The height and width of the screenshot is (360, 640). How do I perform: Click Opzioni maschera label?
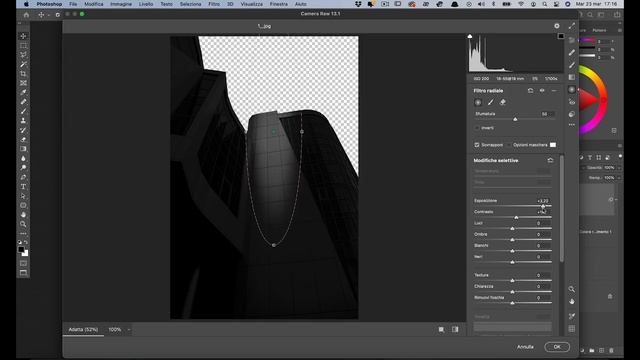pyautogui.click(x=530, y=145)
